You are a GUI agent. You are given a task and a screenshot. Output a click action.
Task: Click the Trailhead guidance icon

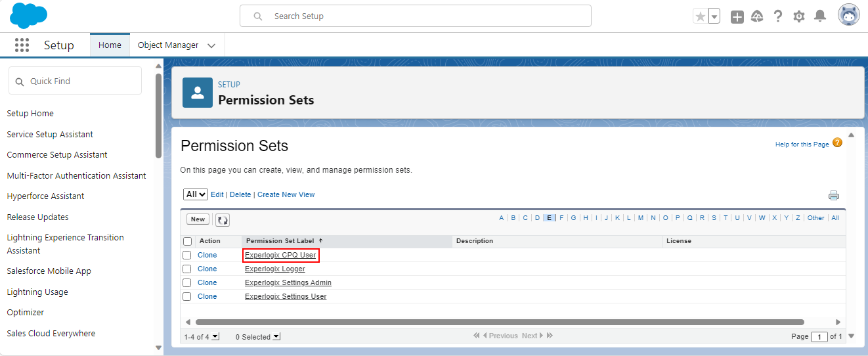pyautogui.click(x=757, y=16)
